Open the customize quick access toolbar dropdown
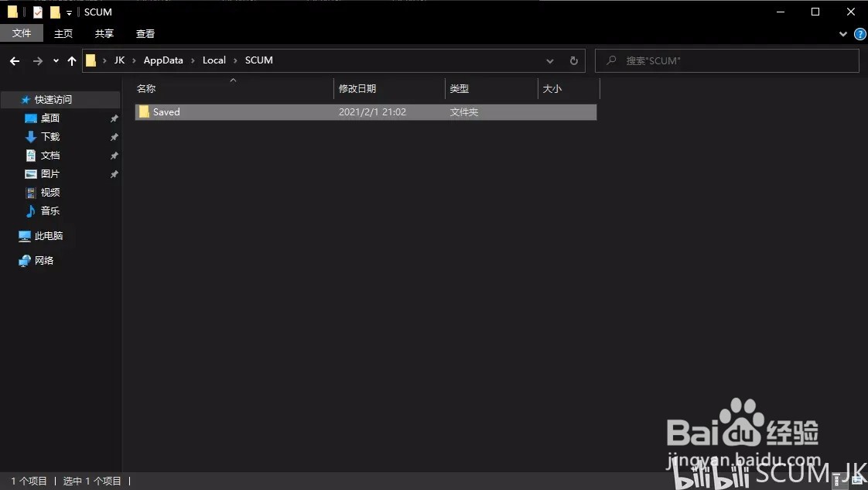Screen dimensions: 868x490 point(68,12)
